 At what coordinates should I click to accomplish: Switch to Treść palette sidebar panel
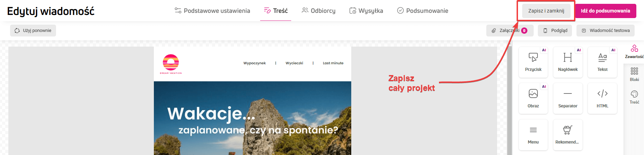634,97
